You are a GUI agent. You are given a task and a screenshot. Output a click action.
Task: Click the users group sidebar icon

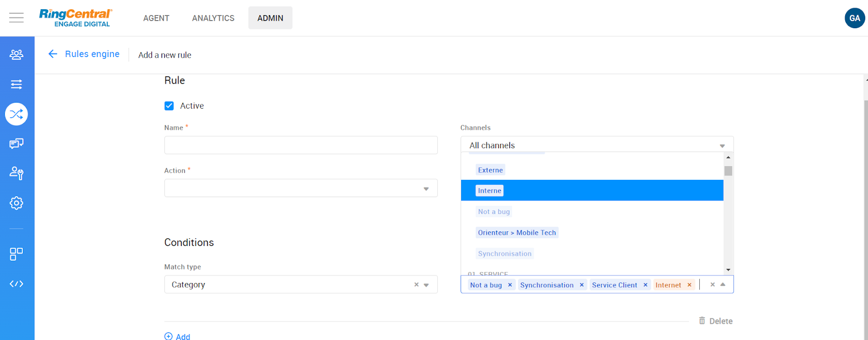(16, 54)
